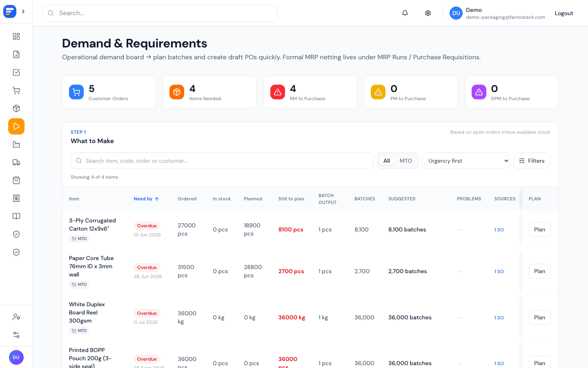Click the purple DPM to Purchase warning icon
Image resolution: width=588 pixels, height=368 pixels.
coord(479,92)
